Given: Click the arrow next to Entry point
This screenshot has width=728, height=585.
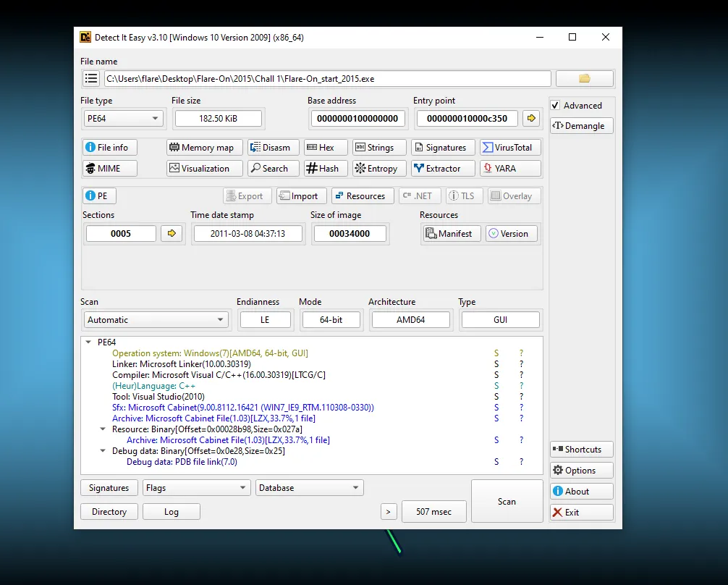Looking at the screenshot, I should (x=531, y=118).
